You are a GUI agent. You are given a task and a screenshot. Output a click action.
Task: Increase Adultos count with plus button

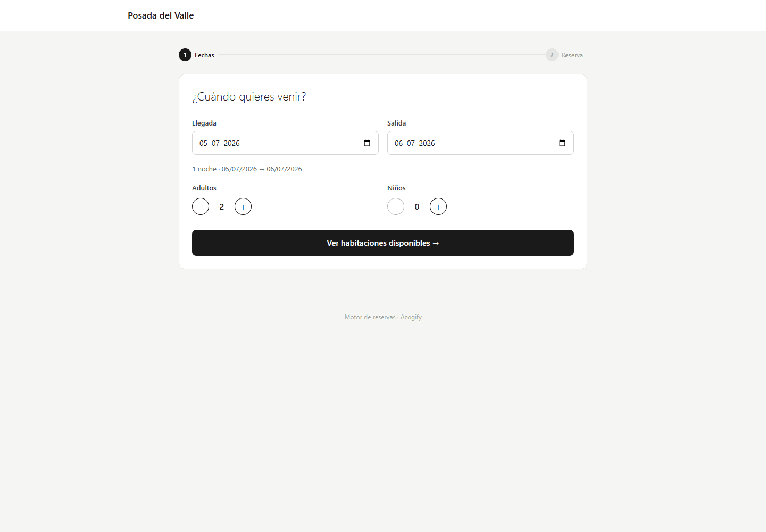pyautogui.click(x=243, y=206)
